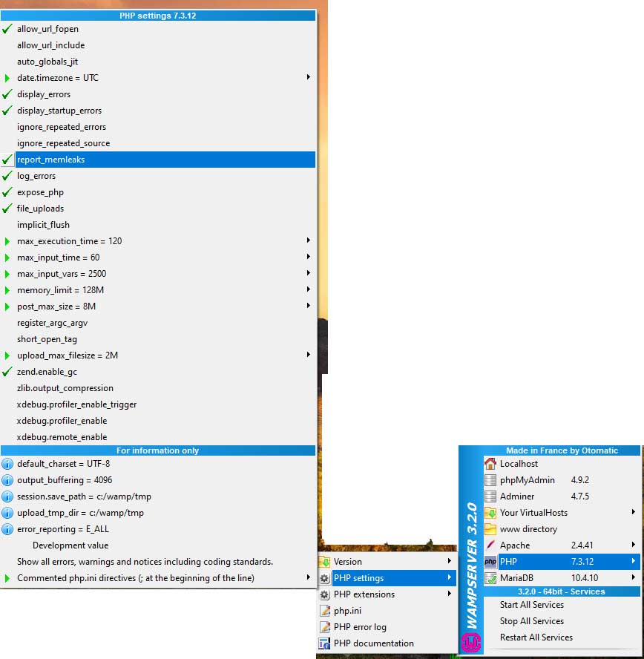
Task: Enable auto_globals_jit setting
Action: point(158,62)
